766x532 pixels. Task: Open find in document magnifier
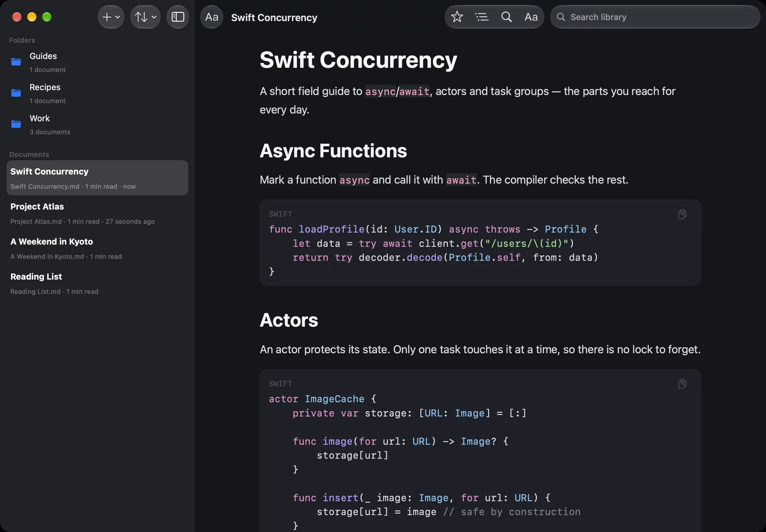[507, 17]
